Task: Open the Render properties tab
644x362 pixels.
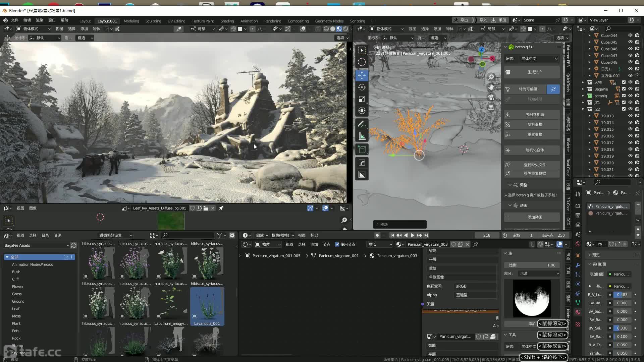Action: pos(578,206)
